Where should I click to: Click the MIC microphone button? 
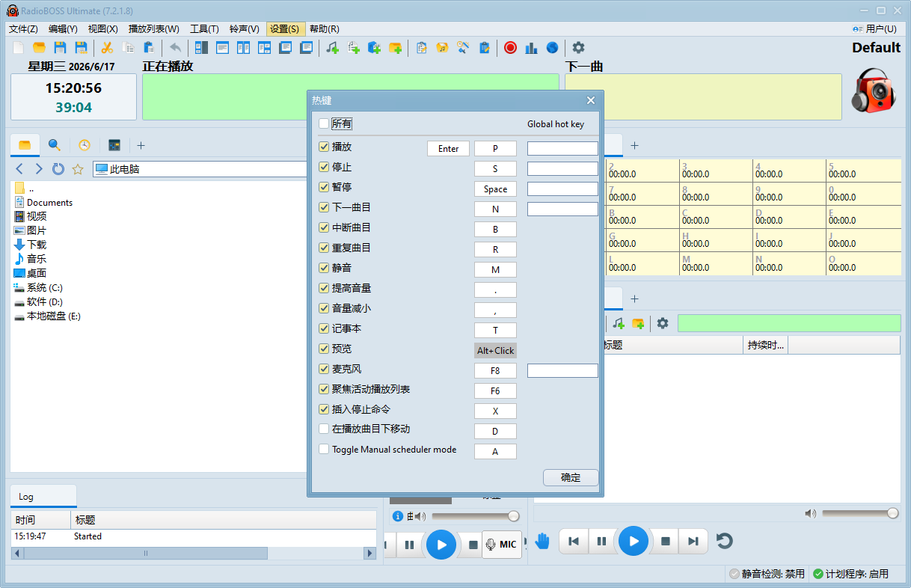point(501,545)
